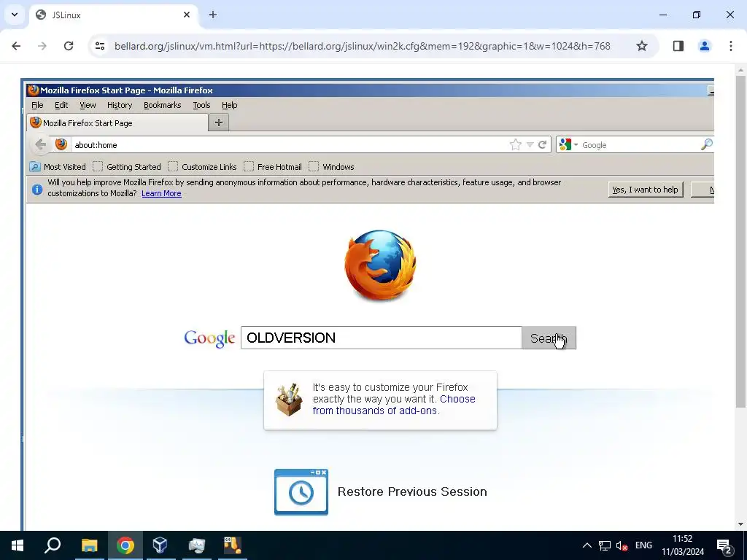Open VirtualBox cube icon in taskbar
Viewport: 747px width, 560px height.
tap(160, 545)
